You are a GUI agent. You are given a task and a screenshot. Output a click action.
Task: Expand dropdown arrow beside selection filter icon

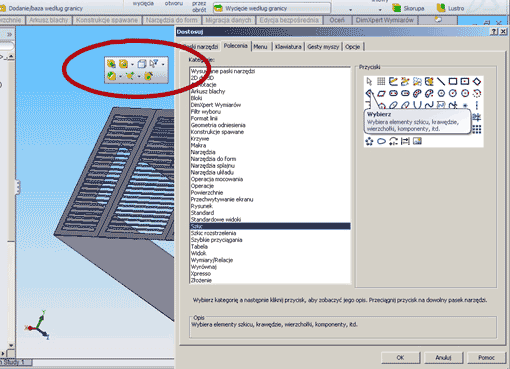click(163, 64)
